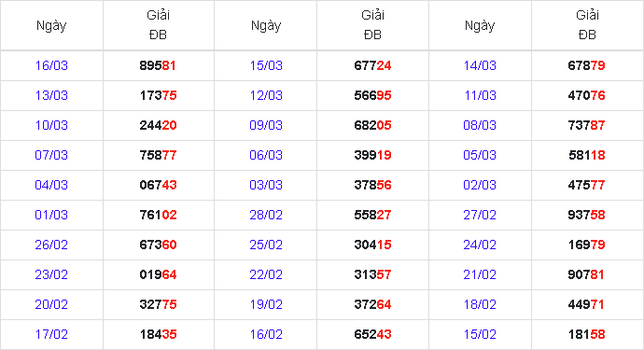Select prize number 89581

(158, 65)
